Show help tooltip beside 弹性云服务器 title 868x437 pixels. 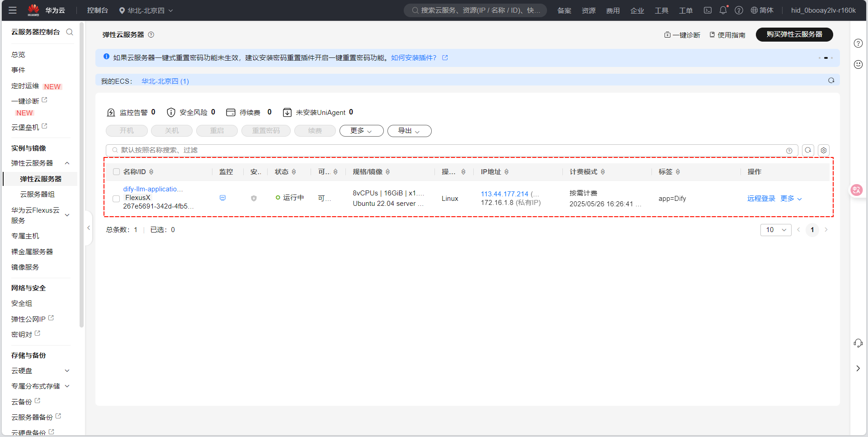click(x=151, y=35)
